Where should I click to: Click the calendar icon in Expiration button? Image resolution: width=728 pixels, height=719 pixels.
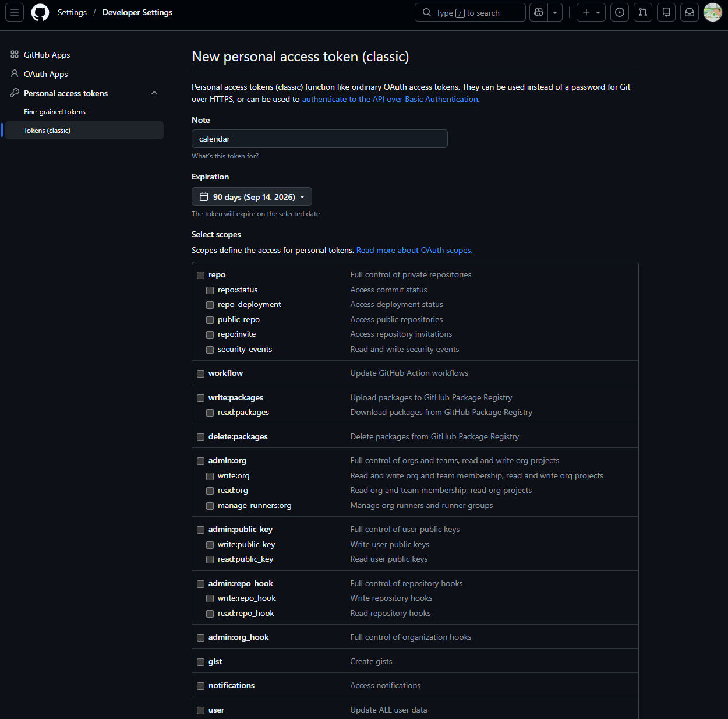[204, 196]
